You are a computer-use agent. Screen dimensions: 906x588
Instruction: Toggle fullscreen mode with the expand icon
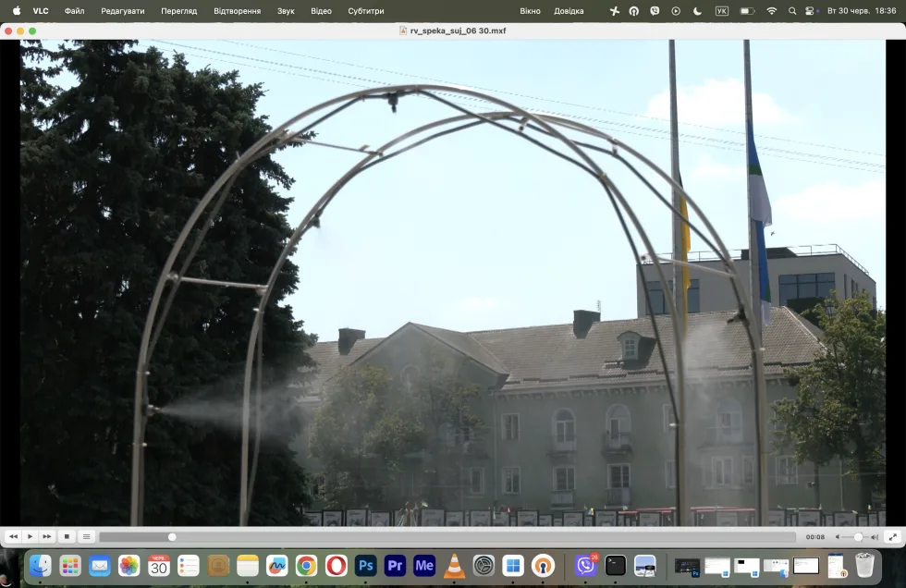tap(893, 536)
